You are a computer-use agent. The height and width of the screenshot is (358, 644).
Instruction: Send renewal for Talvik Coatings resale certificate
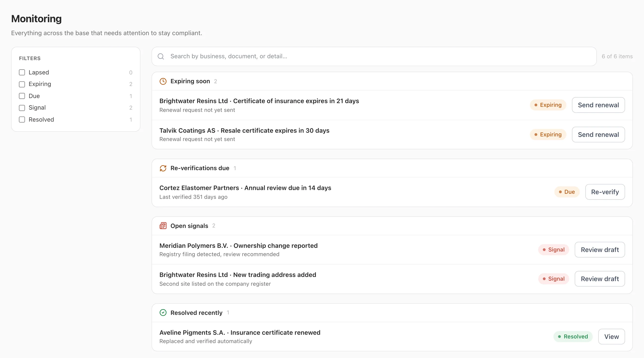pos(598,135)
